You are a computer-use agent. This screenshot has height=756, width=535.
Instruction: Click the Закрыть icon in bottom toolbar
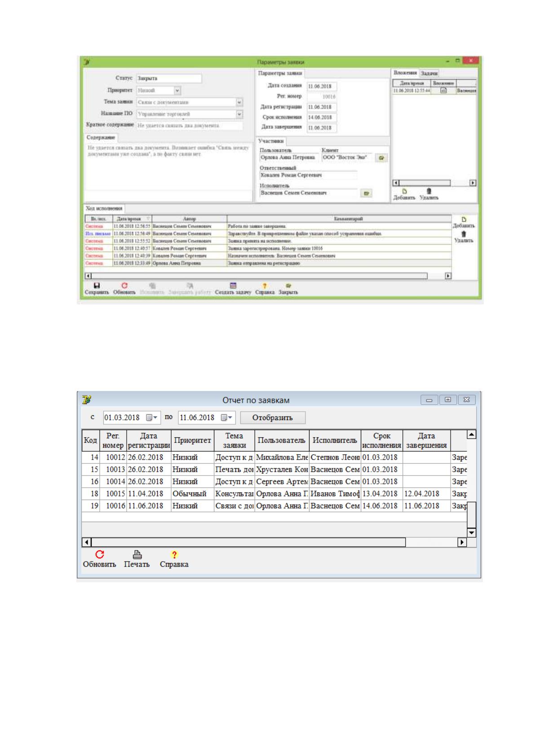click(x=288, y=286)
